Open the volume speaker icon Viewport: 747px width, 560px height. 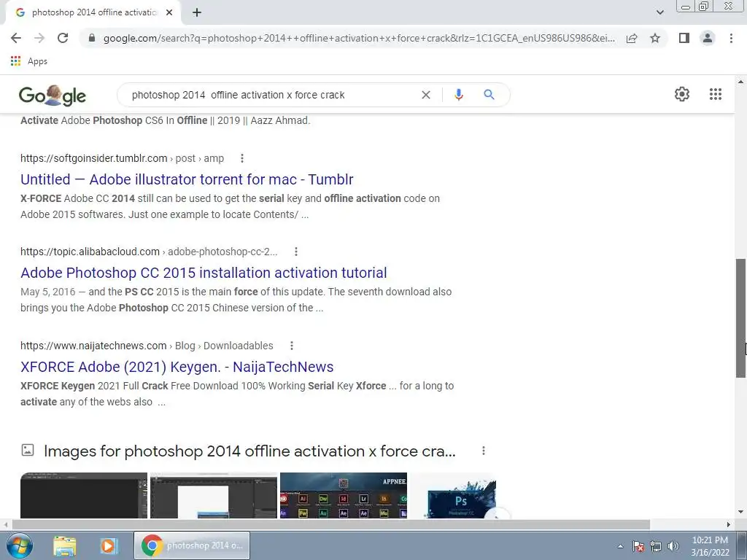673,546
